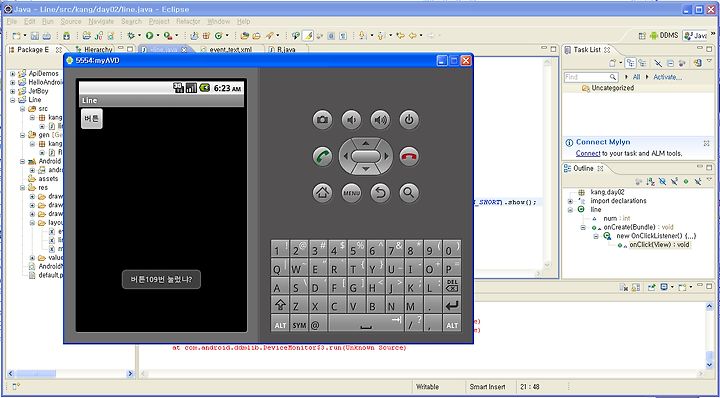The width and height of the screenshot is (720, 398).
Task: Click the Connect link for Mylyn
Action: click(588, 153)
